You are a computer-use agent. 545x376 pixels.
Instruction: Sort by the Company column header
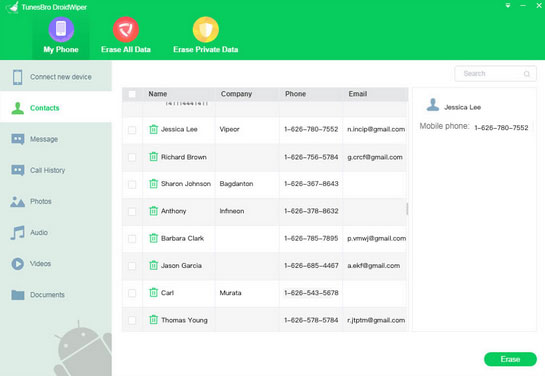pyautogui.click(x=236, y=94)
